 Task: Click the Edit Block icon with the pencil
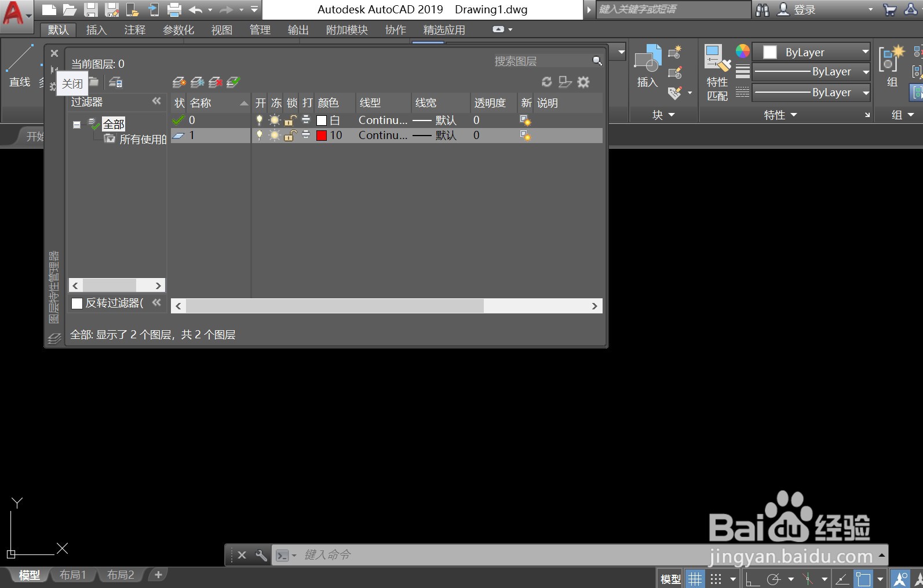click(675, 73)
